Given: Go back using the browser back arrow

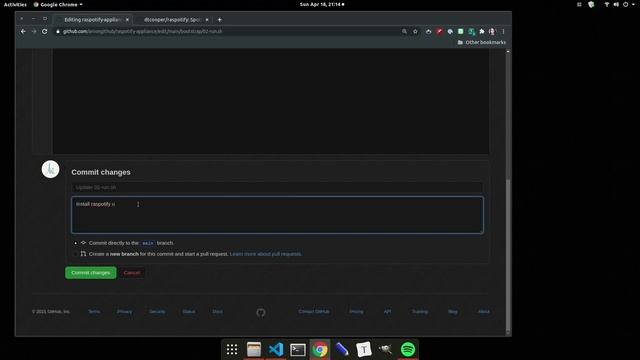Looking at the screenshot, I should [x=23, y=31].
